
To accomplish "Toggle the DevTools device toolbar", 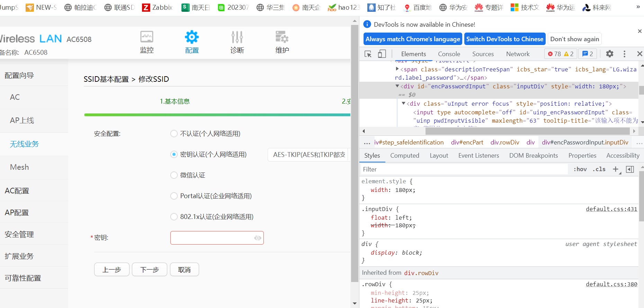I will coord(382,54).
